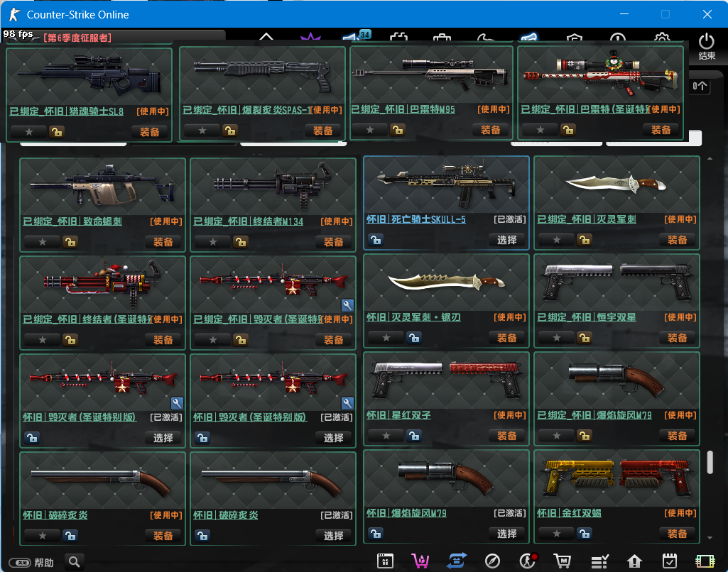Open the gift box window icon

385,561
